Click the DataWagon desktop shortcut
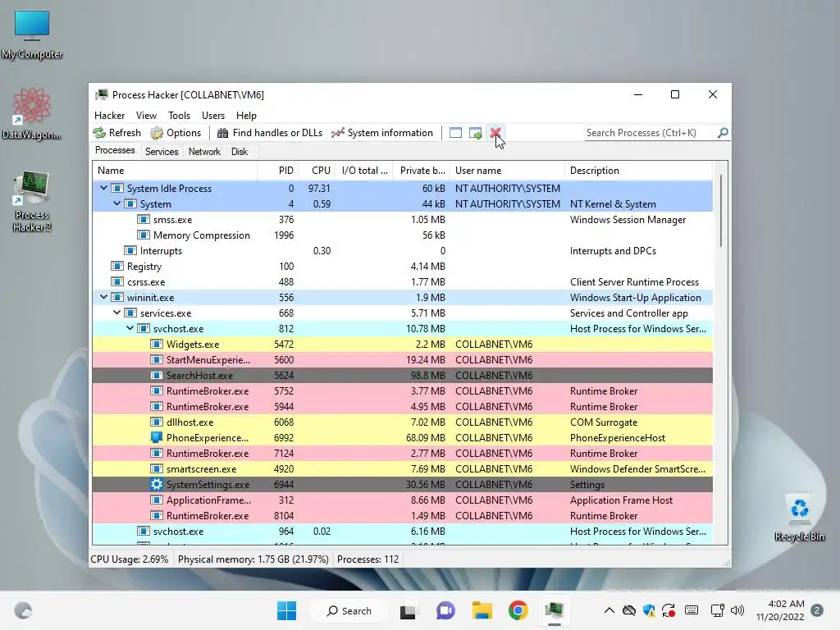840x630 pixels. coord(31,113)
